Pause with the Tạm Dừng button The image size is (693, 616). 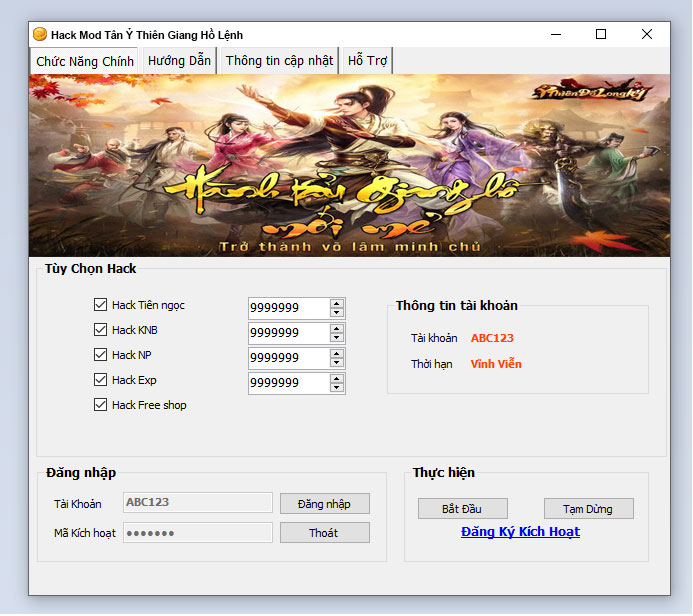[x=589, y=509]
